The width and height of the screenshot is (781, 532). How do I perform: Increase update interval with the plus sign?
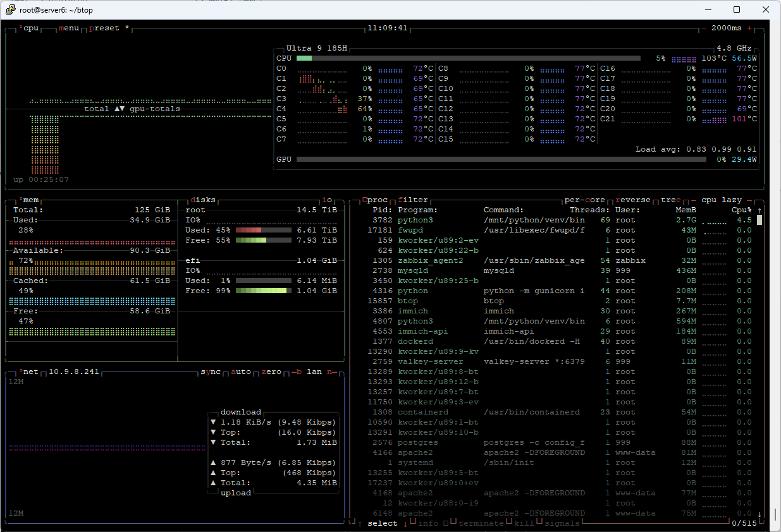tap(750, 28)
